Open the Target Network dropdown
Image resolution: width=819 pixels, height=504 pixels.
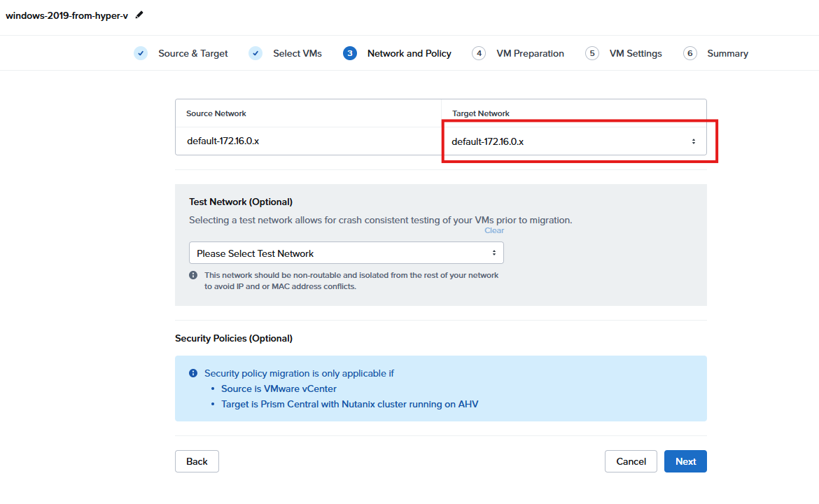point(573,141)
